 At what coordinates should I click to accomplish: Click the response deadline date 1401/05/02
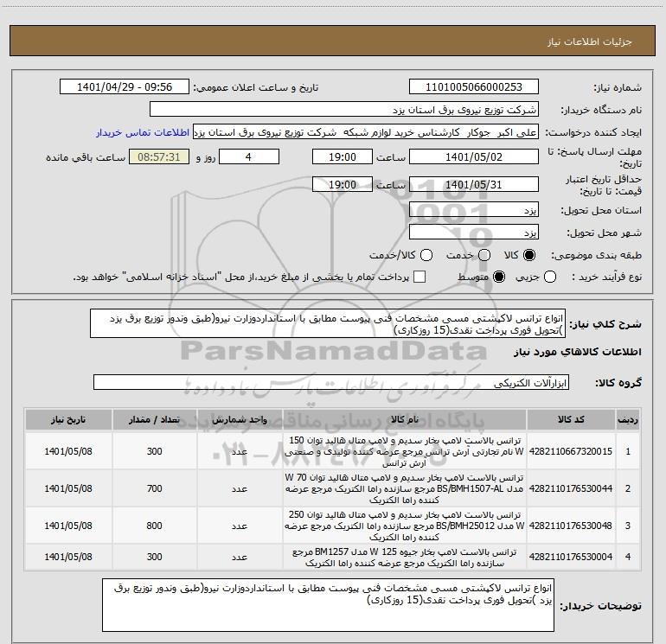pyautogui.click(x=474, y=156)
